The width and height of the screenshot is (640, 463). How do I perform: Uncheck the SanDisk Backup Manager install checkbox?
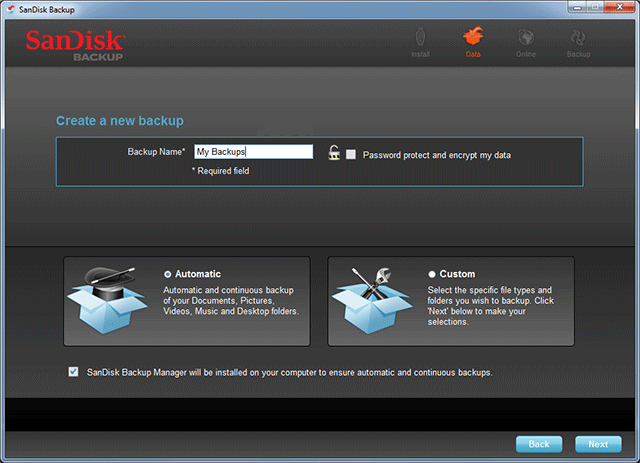click(x=73, y=372)
